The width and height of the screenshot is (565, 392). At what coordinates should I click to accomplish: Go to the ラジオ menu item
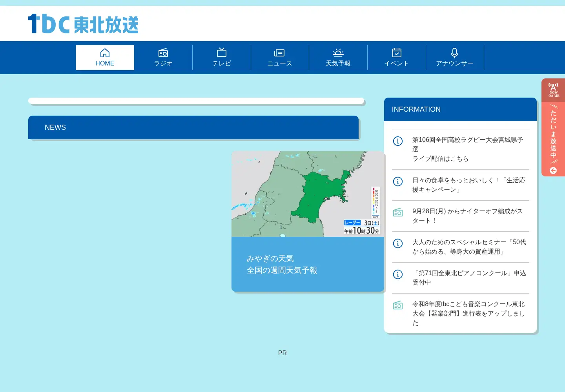163,58
